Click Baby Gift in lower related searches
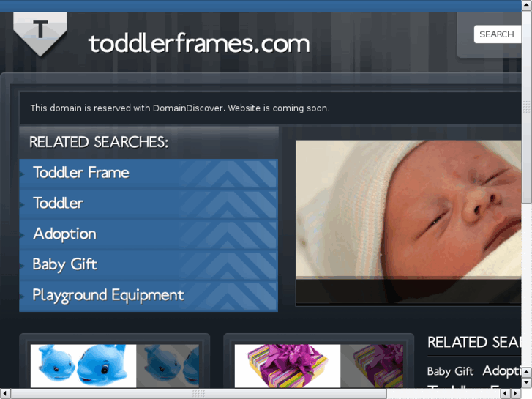Viewport: 532px width, 399px height. click(x=450, y=371)
